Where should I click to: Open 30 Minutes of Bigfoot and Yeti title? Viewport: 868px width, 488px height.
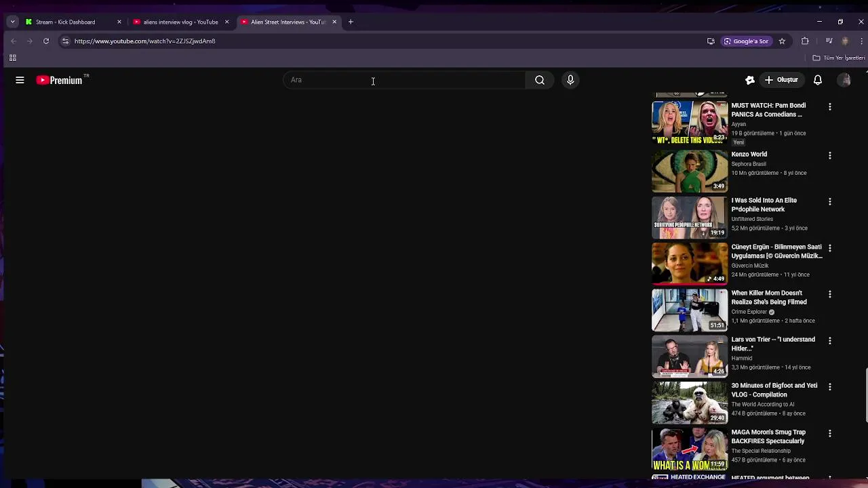[x=774, y=390]
